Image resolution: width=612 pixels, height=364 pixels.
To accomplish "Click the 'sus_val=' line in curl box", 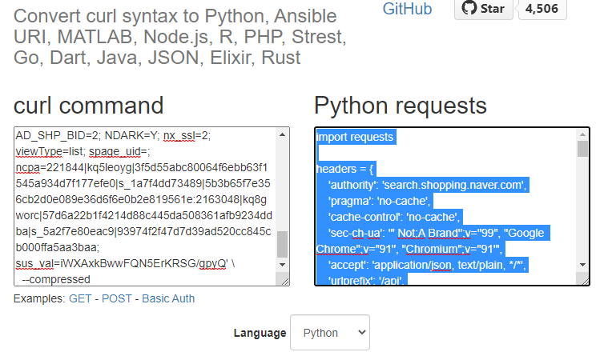I will (125, 264).
